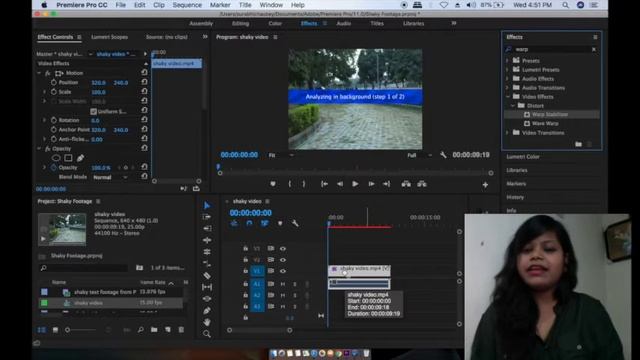
Task: Open the workspaces overflow chevron
Action: click(x=453, y=23)
